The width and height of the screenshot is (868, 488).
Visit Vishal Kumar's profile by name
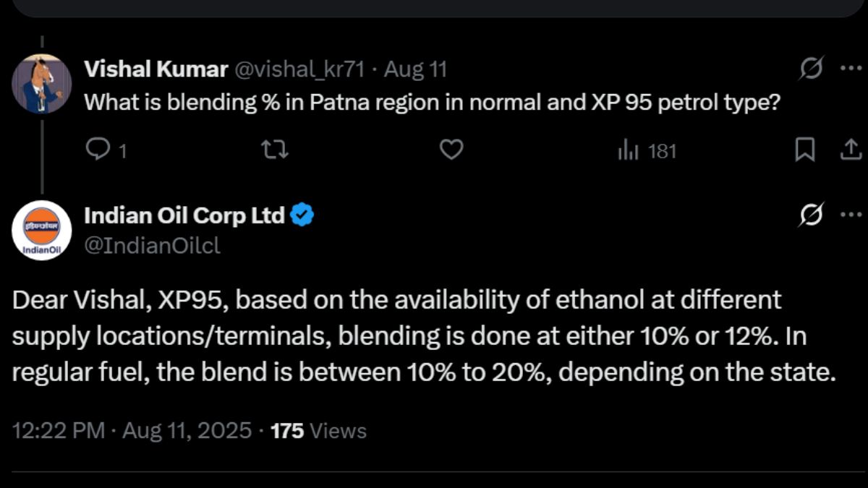click(156, 69)
